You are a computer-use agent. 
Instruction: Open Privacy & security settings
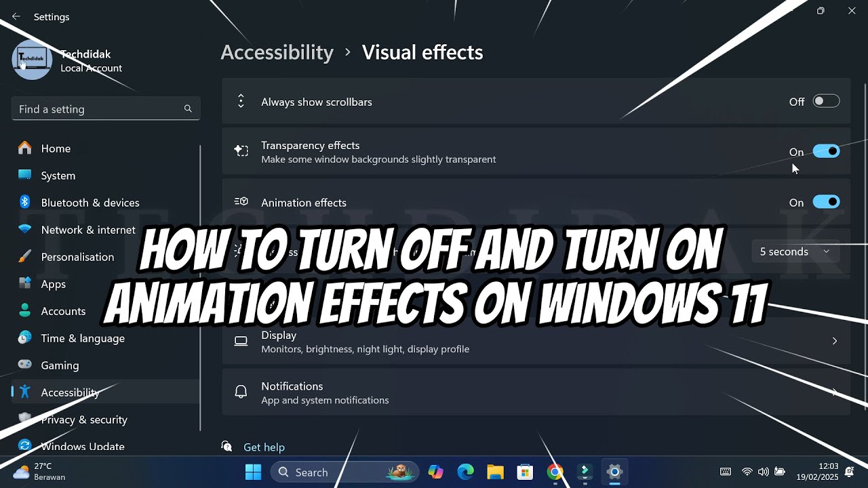[x=106, y=419]
